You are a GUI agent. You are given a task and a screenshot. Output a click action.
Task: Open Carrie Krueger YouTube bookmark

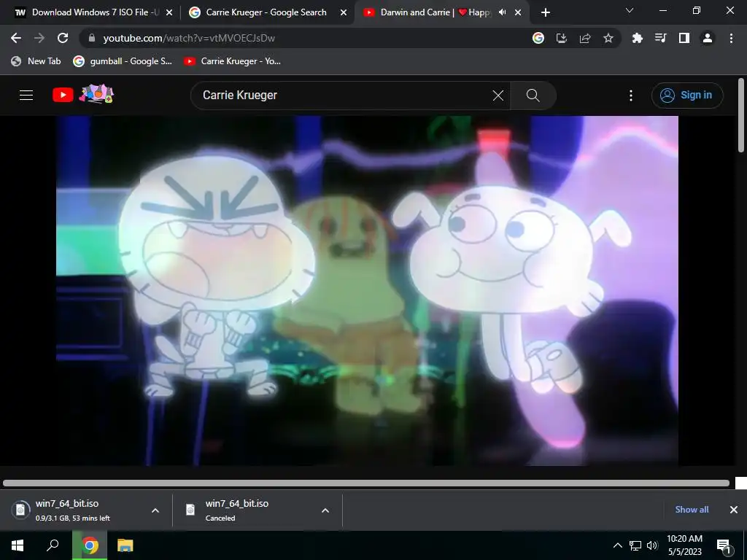(x=233, y=61)
